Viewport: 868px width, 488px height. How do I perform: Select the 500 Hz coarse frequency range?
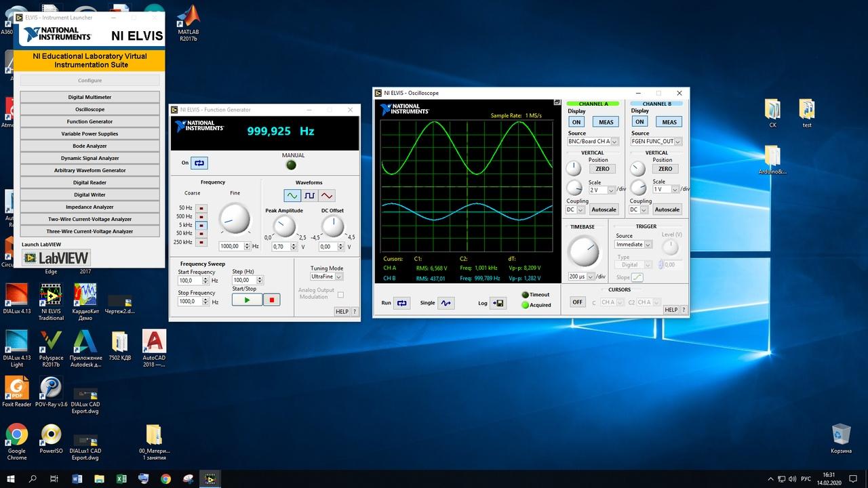point(201,216)
